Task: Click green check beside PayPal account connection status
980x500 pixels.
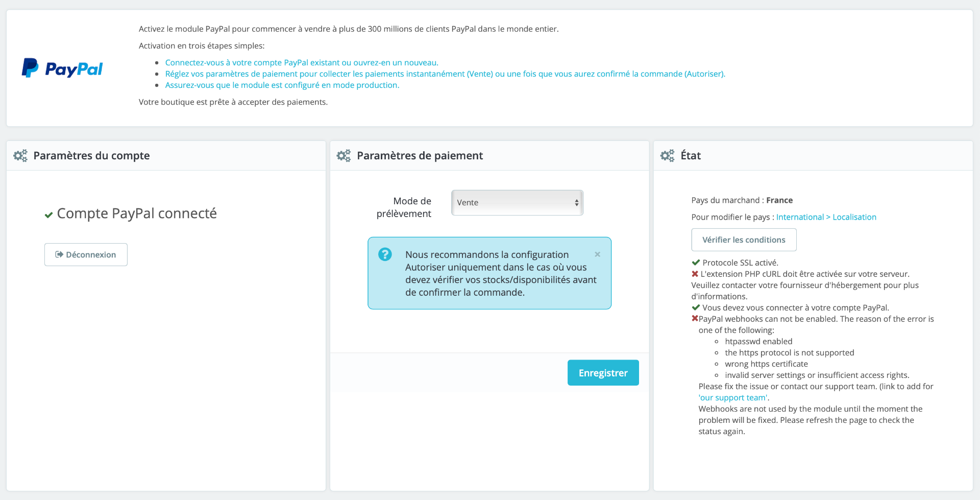Action: pos(696,307)
